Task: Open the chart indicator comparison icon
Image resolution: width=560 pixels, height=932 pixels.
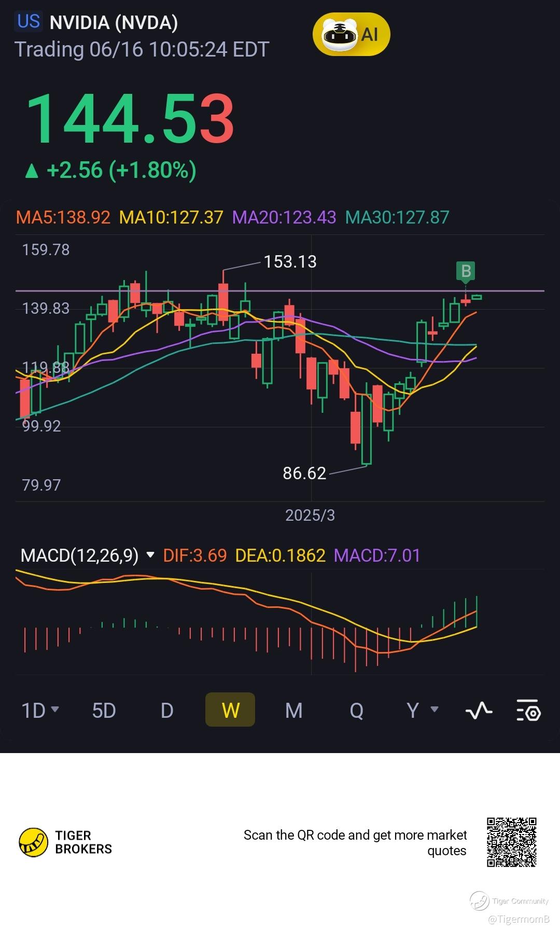Action: [x=479, y=710]
